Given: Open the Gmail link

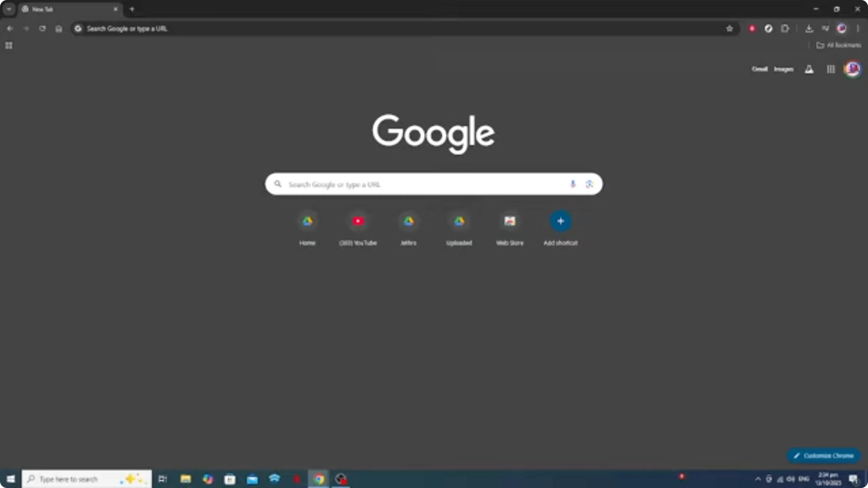Looking at the screenshot, I should tap(760, 69).
